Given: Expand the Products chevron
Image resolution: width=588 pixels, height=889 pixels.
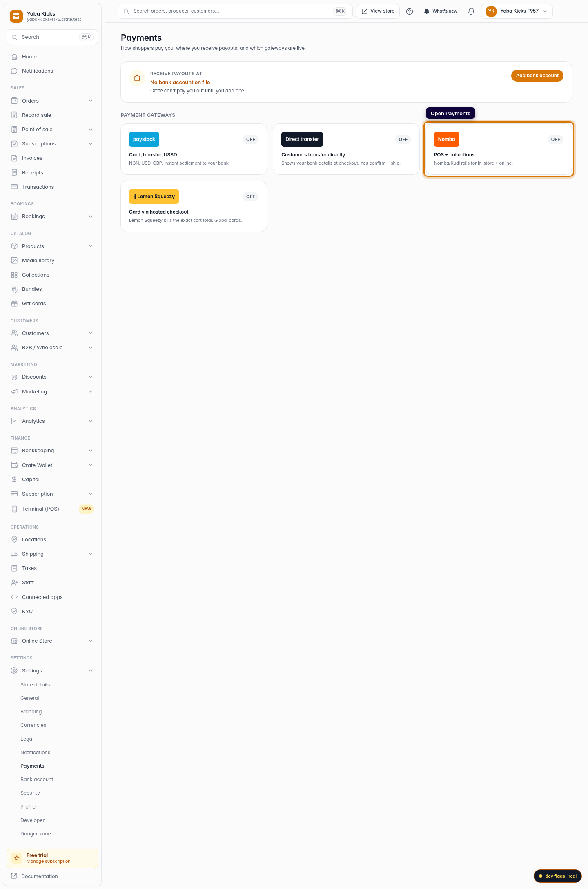Looking at the screenshot, I should (91, 246).
